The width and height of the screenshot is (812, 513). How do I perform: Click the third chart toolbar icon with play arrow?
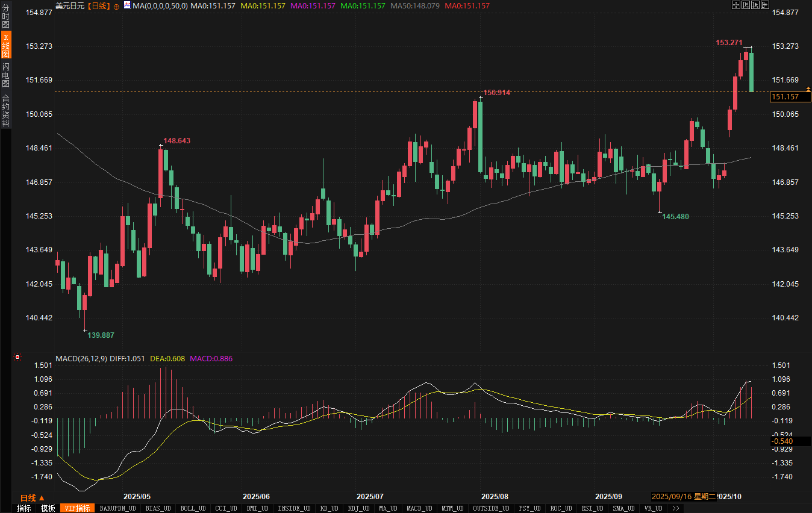[755, 5]
